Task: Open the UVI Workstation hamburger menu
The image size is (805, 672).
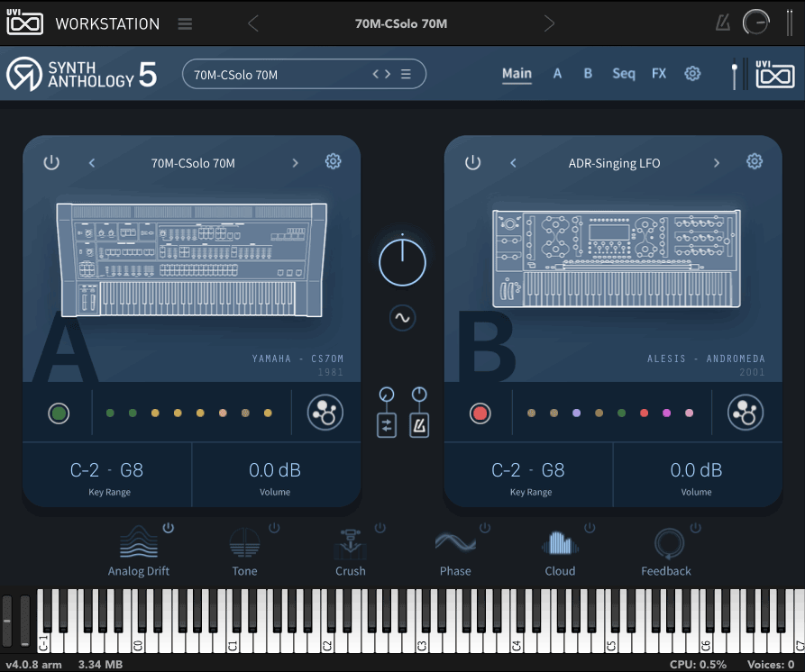Action: pos(185,23)
